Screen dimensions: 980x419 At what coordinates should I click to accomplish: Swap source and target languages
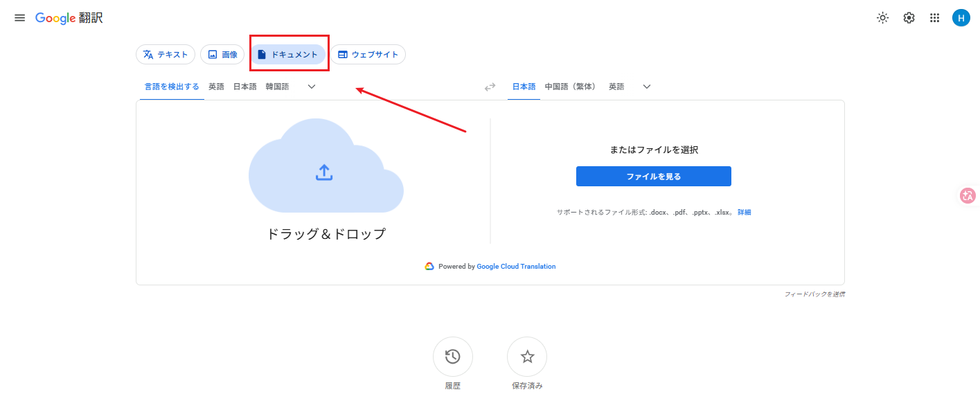(490, 87)
